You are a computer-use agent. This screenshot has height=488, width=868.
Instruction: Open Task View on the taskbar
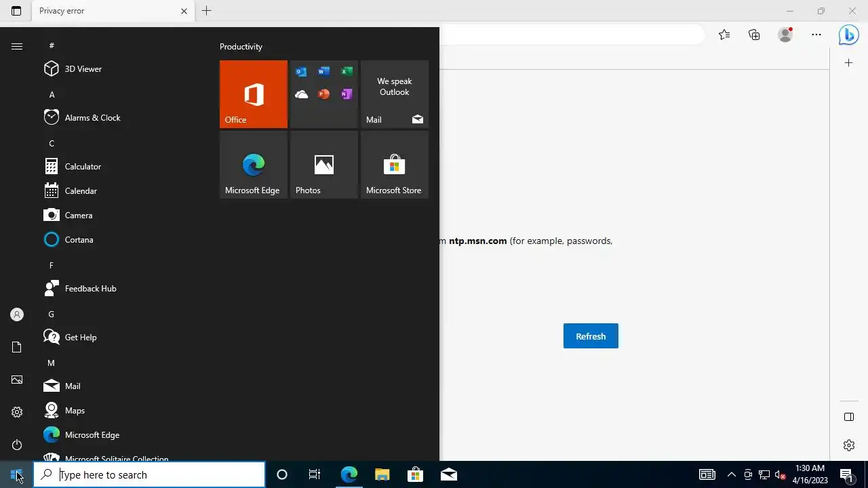(315, 474)
